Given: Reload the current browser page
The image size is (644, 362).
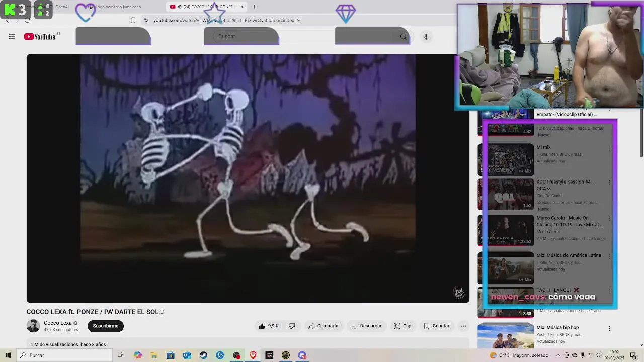Looking at the screenshot, I should [27, 20].
